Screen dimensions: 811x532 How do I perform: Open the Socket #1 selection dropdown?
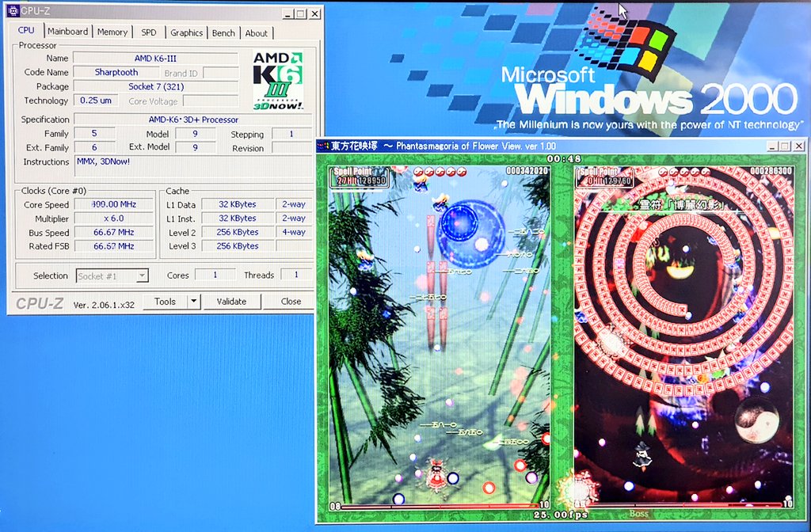112,276
